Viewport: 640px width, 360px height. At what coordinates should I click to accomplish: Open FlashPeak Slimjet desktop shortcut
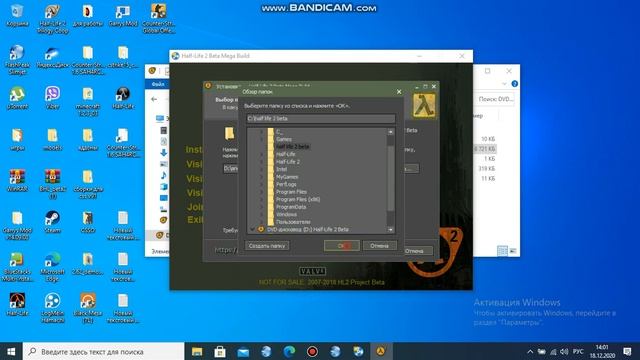17,60
